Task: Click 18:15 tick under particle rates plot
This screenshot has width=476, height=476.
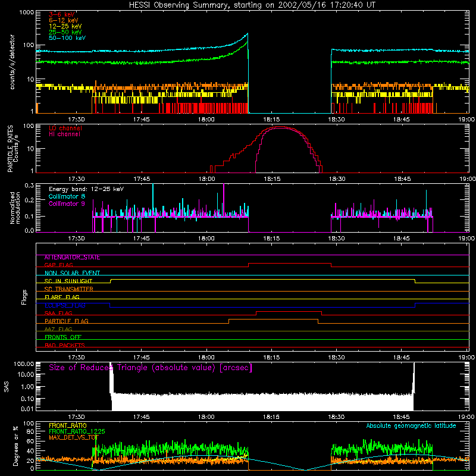Action: (272, 179)
